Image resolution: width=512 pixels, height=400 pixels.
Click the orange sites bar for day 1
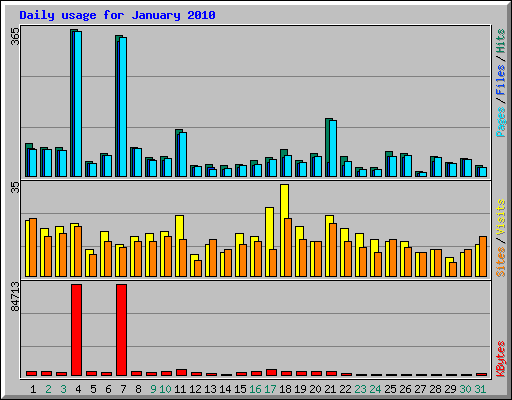pyautogui.click(x=33, y=248)
